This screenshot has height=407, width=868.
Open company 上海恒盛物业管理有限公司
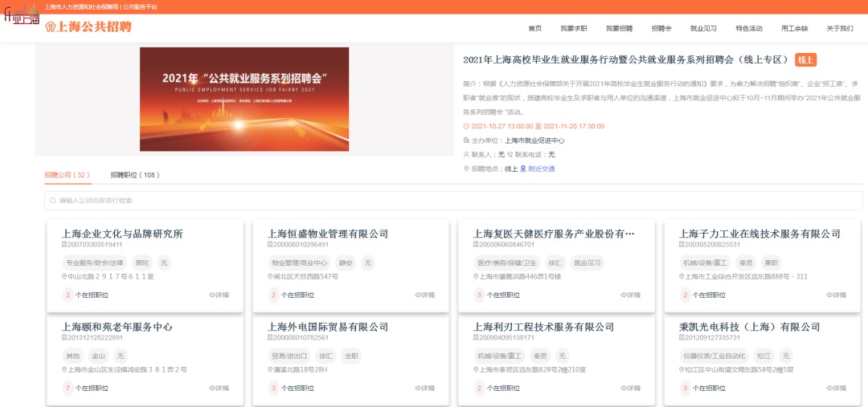point(328,234)
